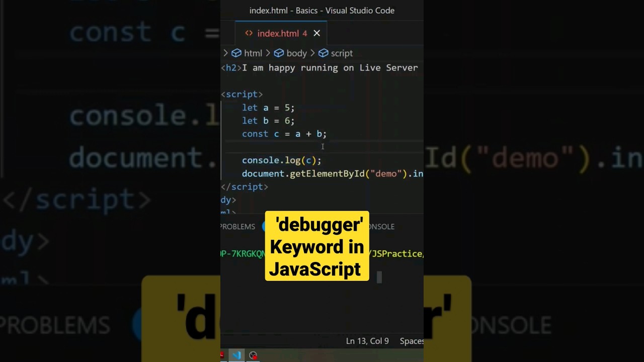This screenshot has width=644, height=362.
Task: Click the document.getElementById("demo") line
Action: pos(333,173)
